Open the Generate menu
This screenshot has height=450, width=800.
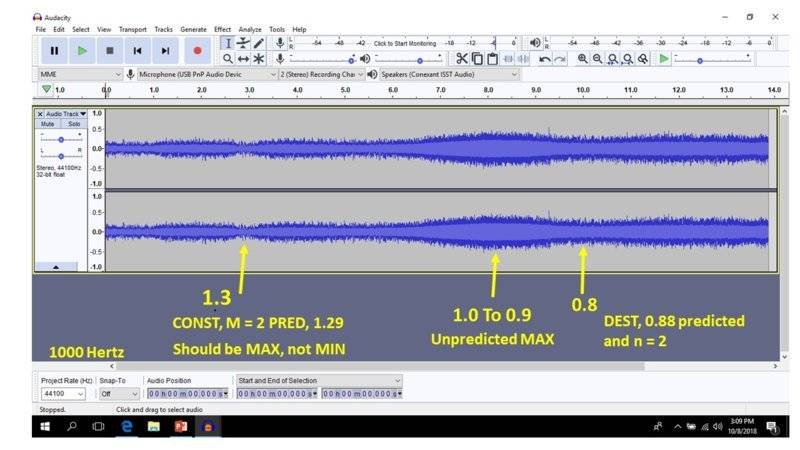coord(193,29)
